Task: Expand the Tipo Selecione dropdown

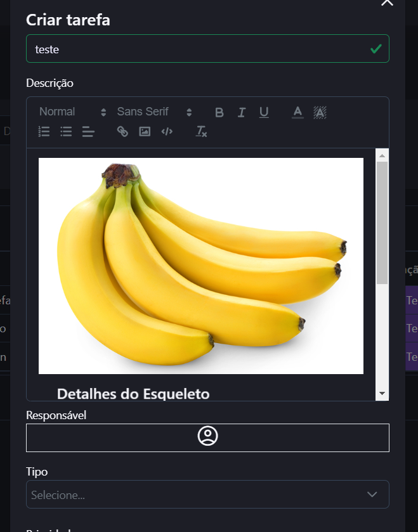Action: pyautogui.click(x=207, y=495)
